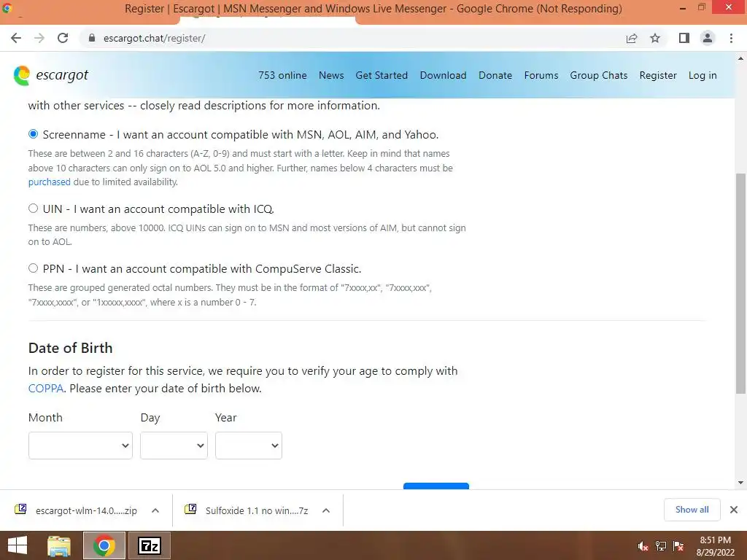This screenshot has width=747, height=560.
Task: Open File Explorer from taskbar
Action: pyautogui.click(x=59, y=545)
